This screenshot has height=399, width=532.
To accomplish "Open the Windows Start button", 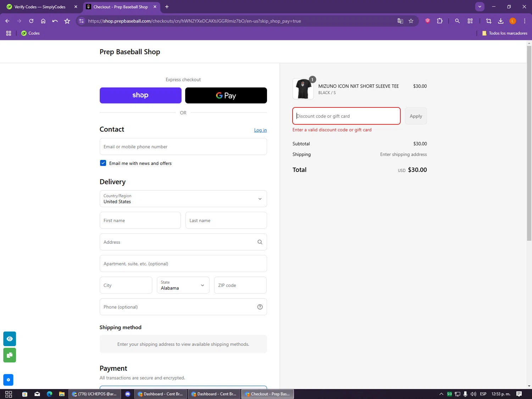I will 9,394.
